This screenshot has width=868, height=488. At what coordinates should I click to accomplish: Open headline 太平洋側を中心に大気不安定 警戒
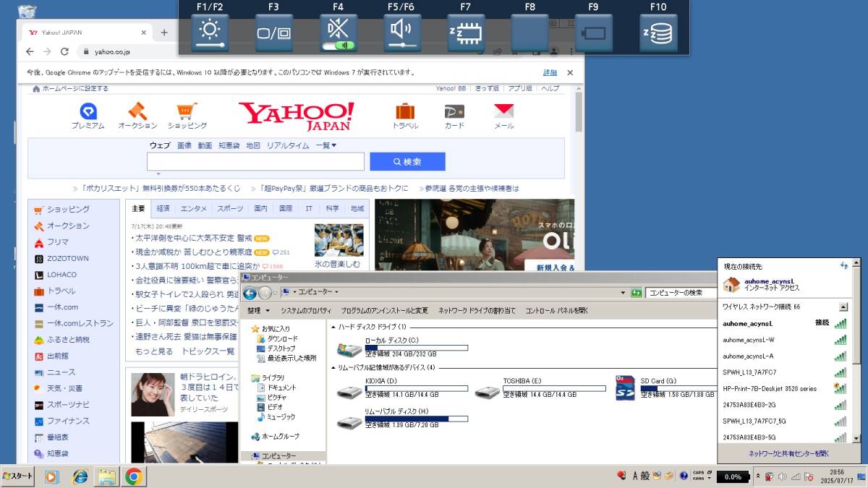pos(193,238)
